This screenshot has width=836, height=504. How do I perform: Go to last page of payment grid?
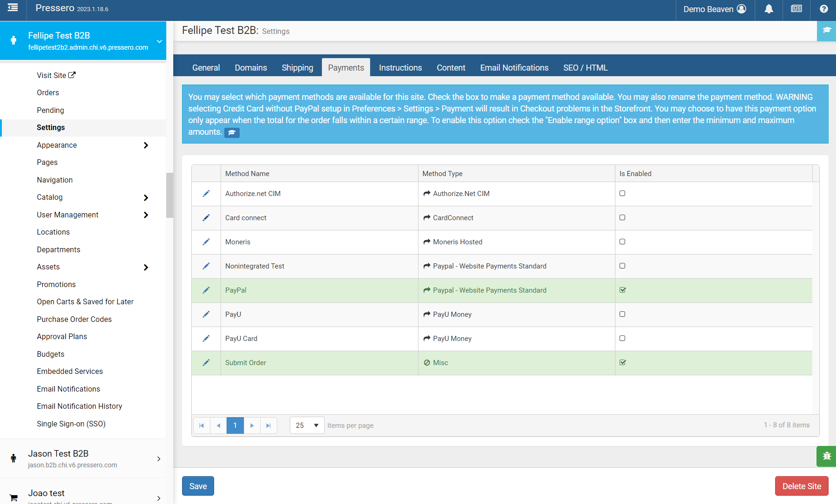[268, 425]
